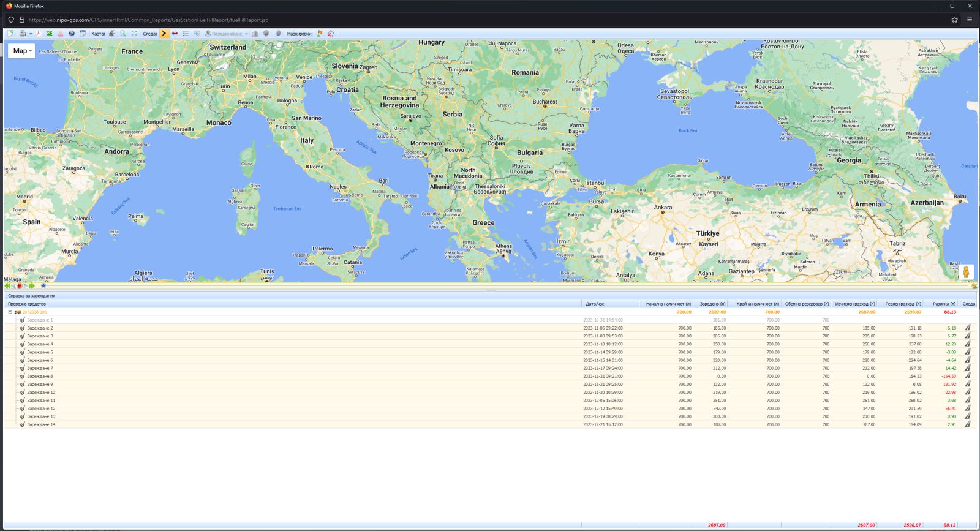The image size is (980, 531).
Task: Export the report to PDF
Action: point(39,34)
